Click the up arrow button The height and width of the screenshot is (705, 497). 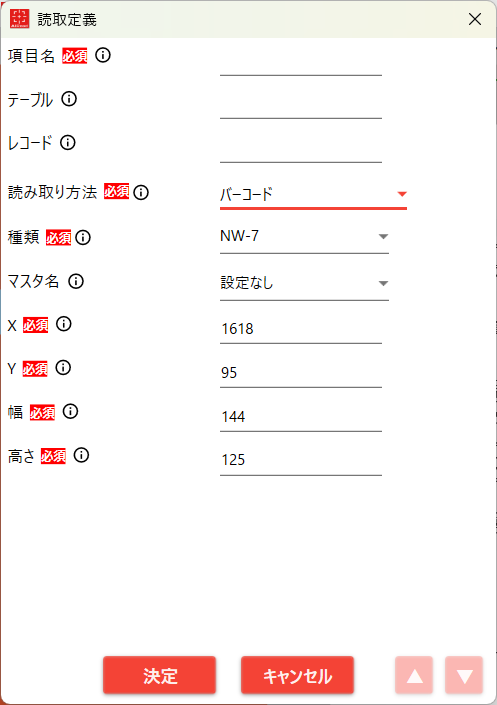pos(414,675)
